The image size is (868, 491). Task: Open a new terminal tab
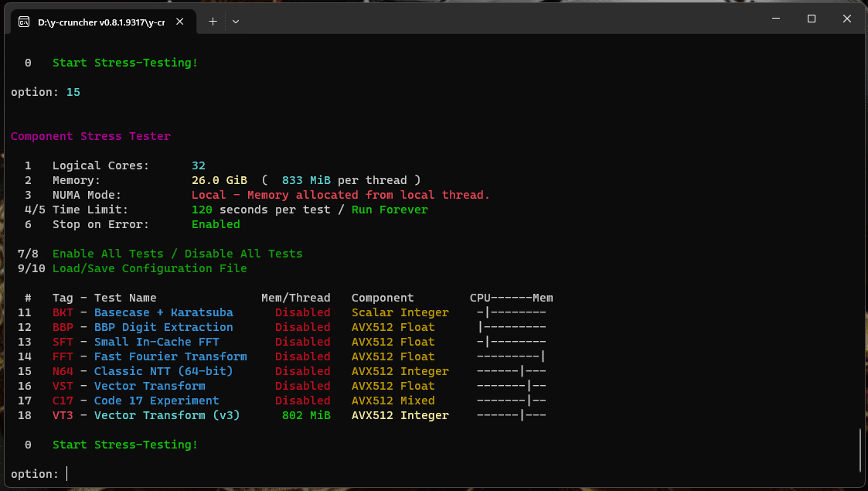tap(213, 22)
